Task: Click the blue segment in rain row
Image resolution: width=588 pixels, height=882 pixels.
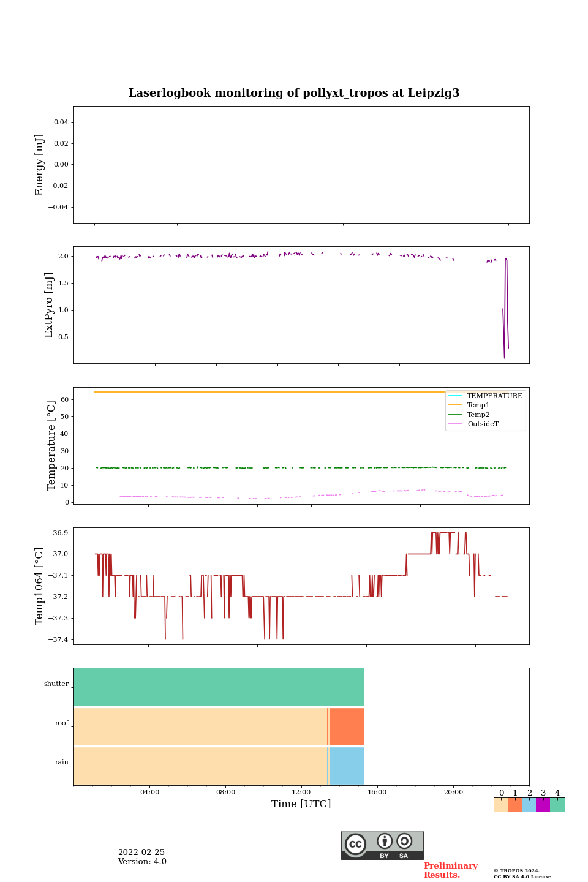Action: tap(347, 766)
